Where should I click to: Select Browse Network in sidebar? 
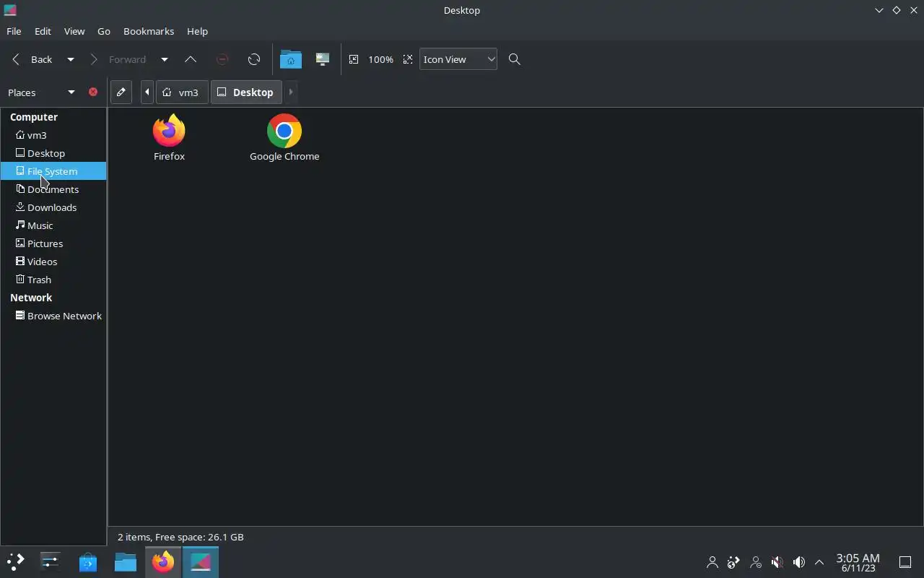click(x=53, y=316)
